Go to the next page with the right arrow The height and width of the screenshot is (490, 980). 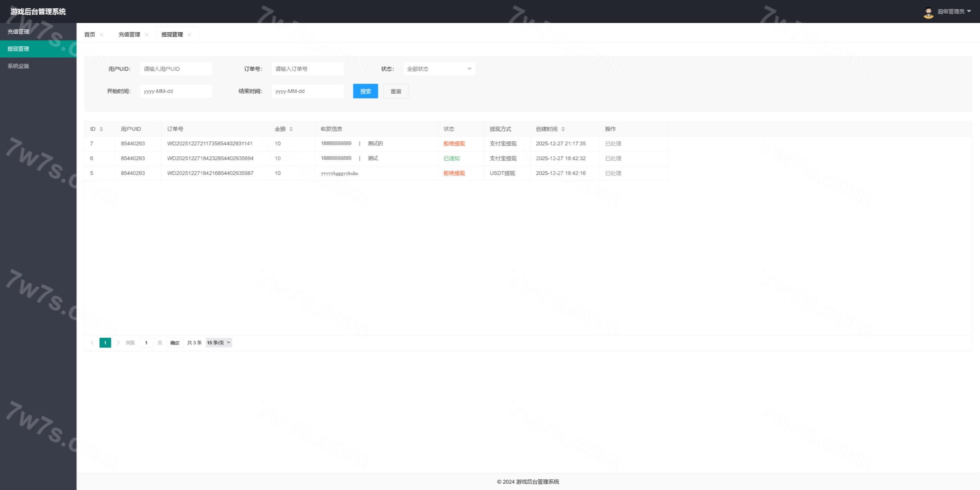(x=118, y=343)
